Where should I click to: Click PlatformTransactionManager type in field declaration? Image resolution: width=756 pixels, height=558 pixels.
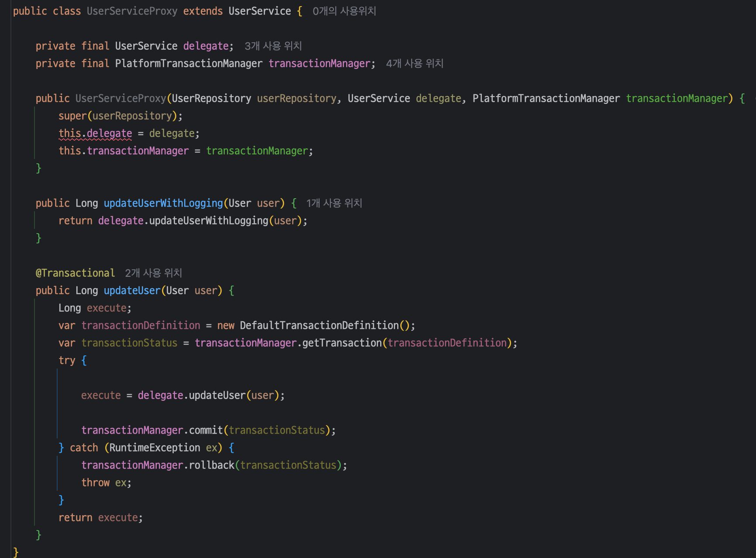189,63
